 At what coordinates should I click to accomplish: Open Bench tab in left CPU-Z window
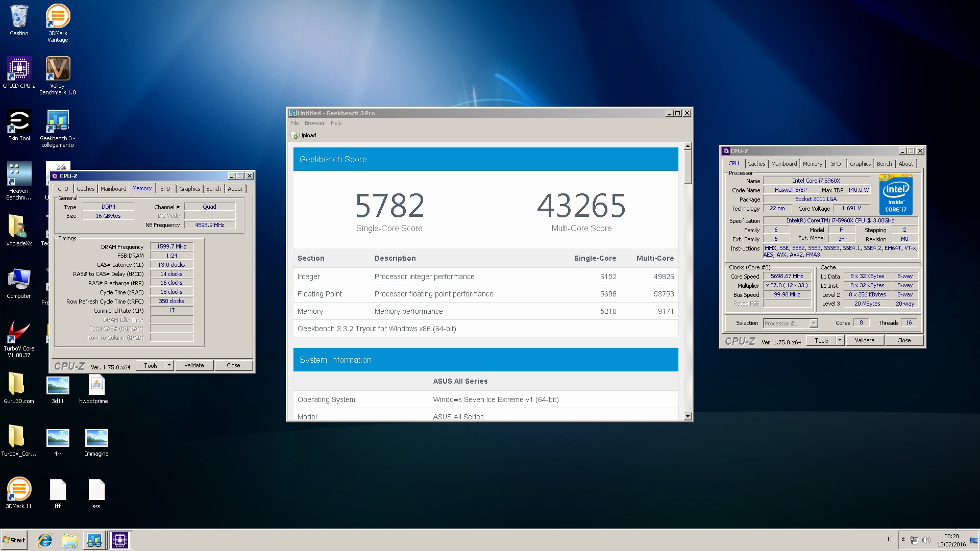pyautogui.click(x=214, y=189)
